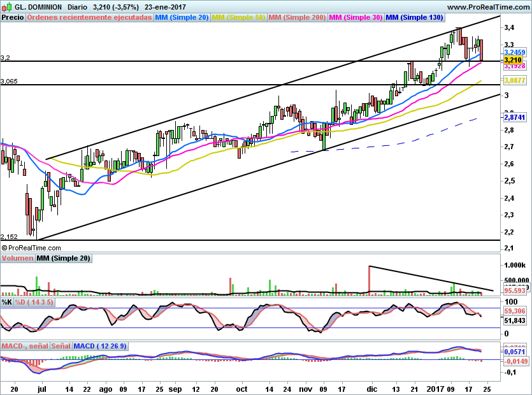Click the 2,8741 moving average value
Viewport: 532px width, 395px height.
pyautogui.click(x=515, y=117)
